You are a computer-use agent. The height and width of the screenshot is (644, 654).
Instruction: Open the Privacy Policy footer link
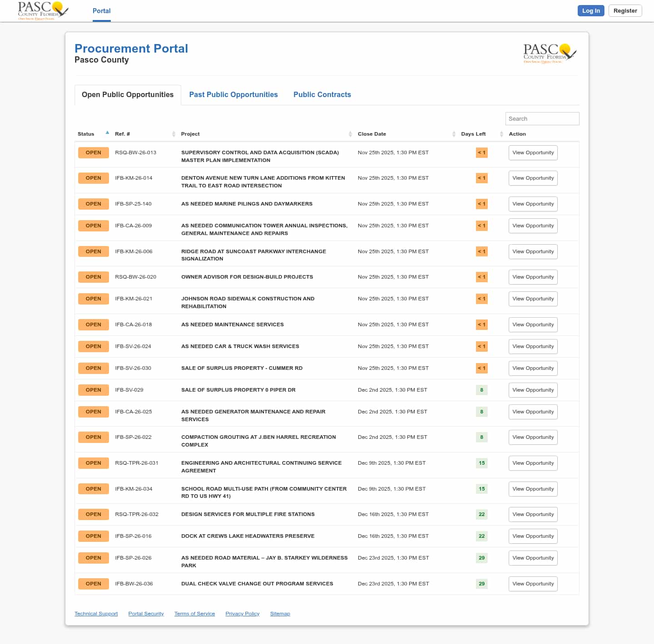(242, 614)
